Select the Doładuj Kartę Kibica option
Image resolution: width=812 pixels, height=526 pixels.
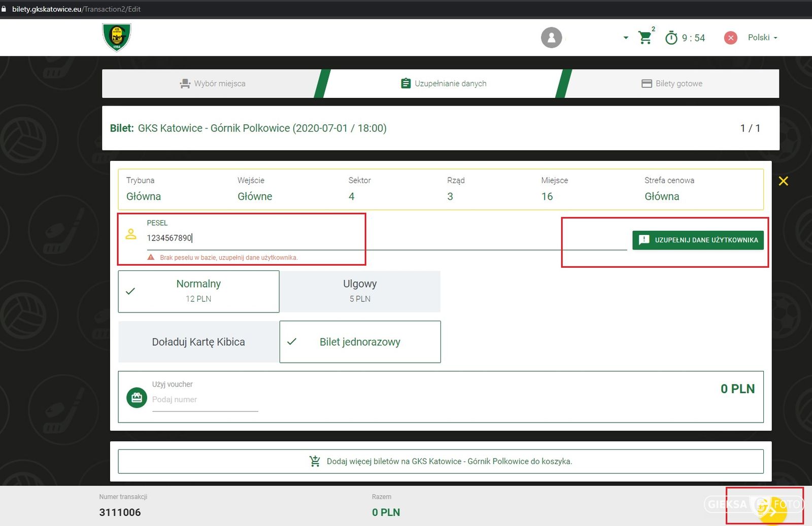[x=198, y=342]
